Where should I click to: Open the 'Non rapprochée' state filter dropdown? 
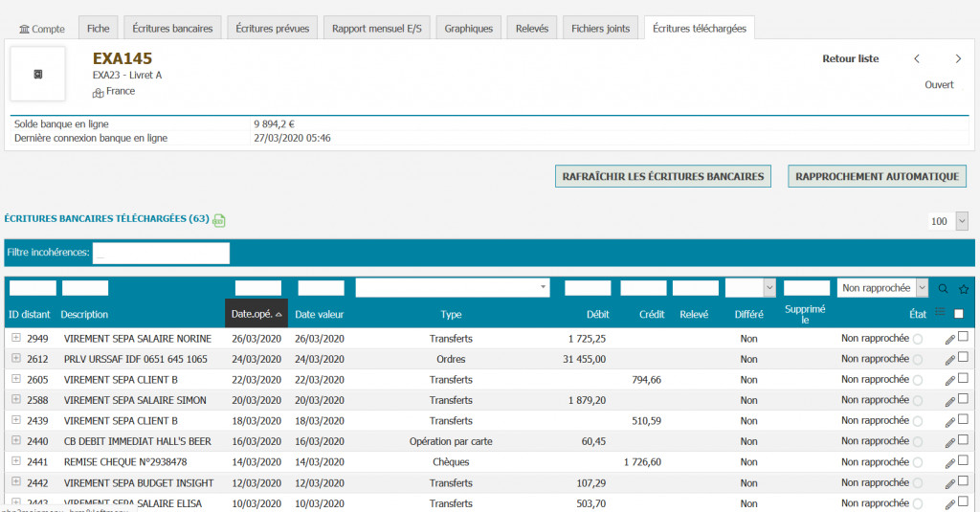882,287
